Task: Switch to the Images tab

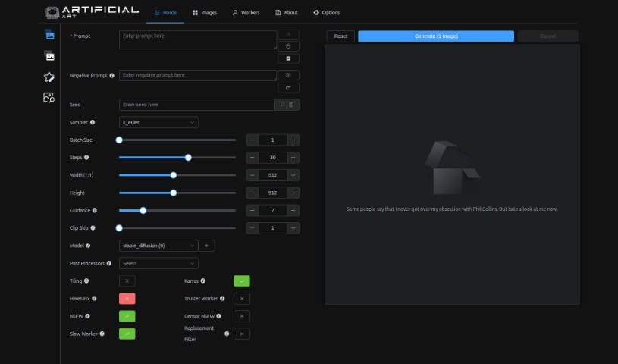Action: tap(205, 13)
